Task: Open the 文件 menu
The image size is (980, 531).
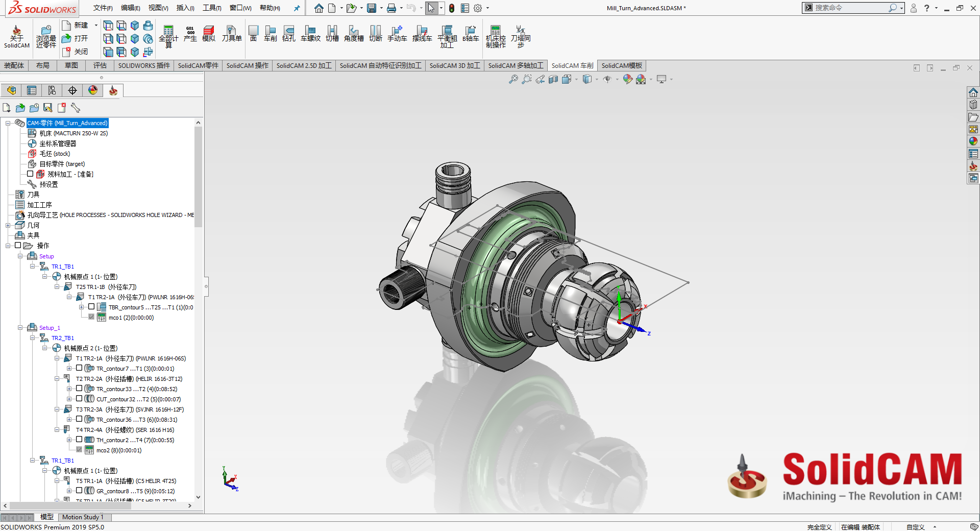Action: [x=103, y=8]
